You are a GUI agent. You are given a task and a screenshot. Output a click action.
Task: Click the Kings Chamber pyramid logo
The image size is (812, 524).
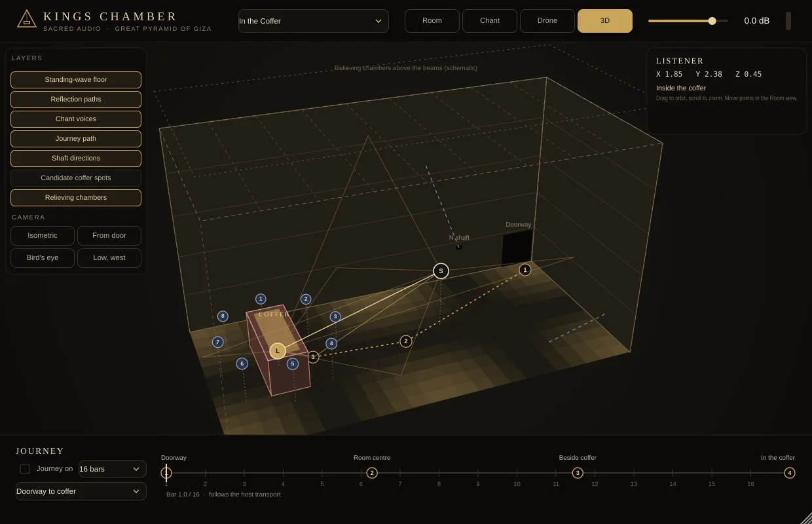[27, 19]
